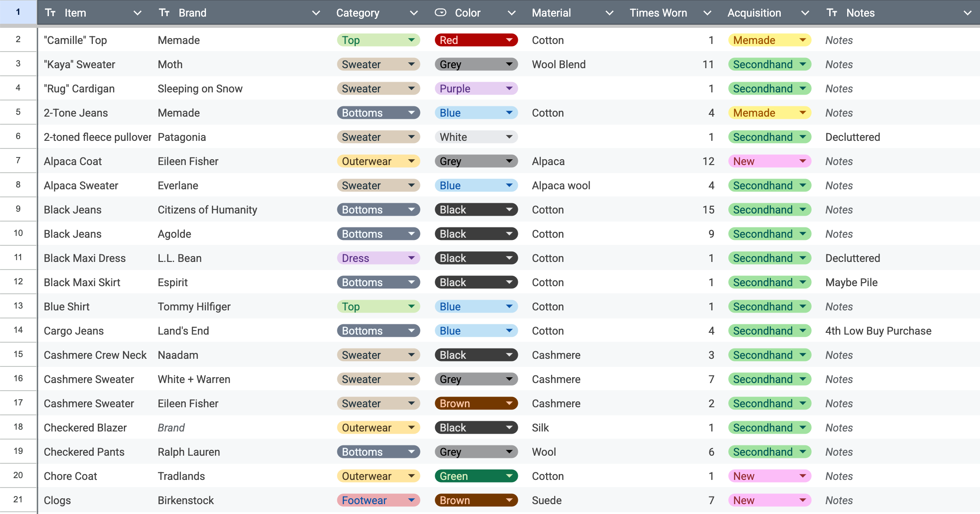Select Decluttered note for Black Maxi Dress
980x514 pixels.
coord(900,258)
